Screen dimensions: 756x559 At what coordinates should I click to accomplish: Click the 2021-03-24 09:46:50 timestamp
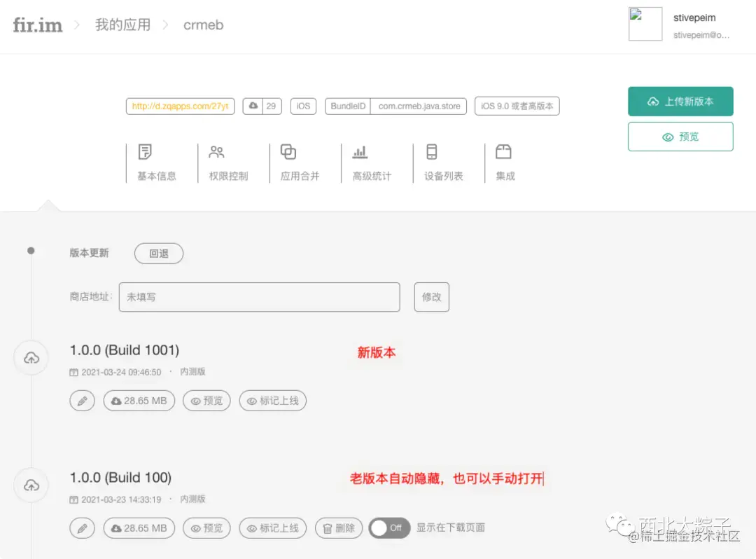coord(121,372)
